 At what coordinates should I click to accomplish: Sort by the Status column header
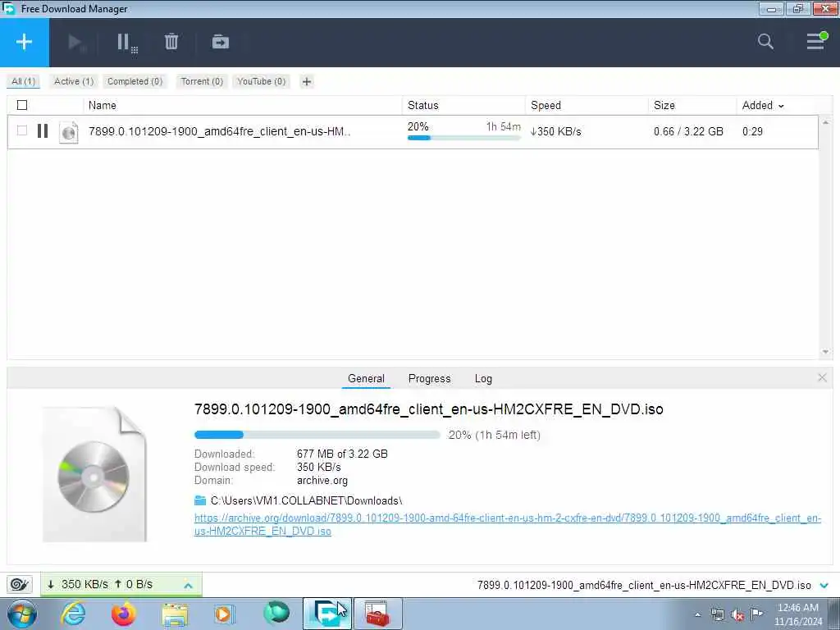(x=422, y=105)
